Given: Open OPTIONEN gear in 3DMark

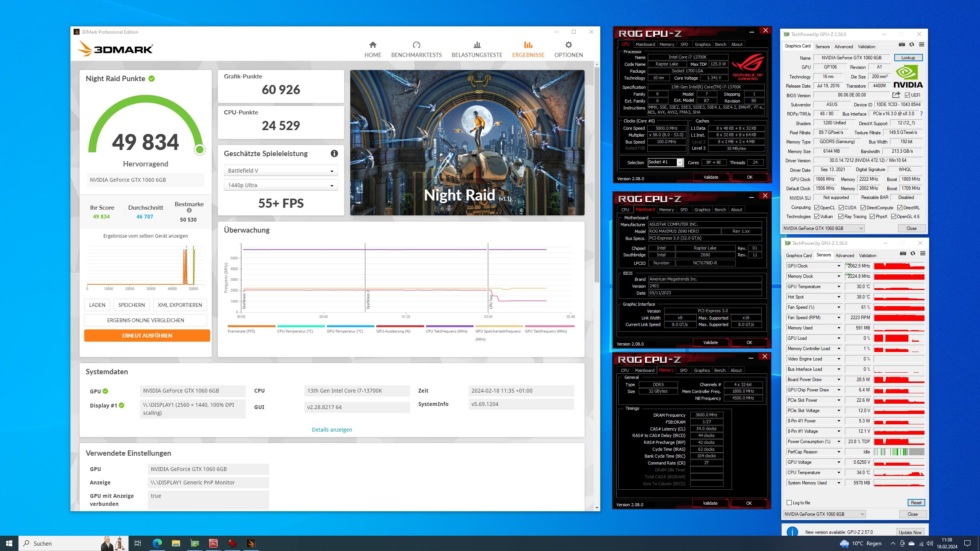Looking at the screenshot, I should (568, 50).
